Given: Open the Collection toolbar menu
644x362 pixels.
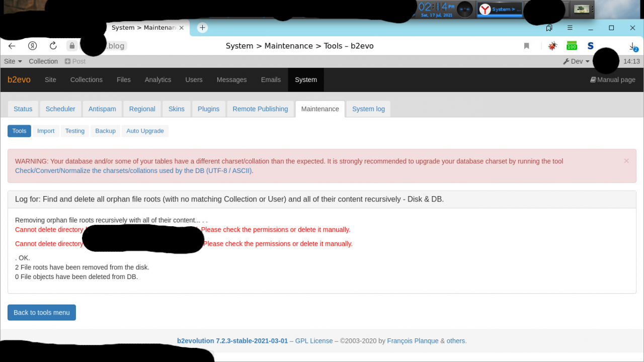Looking at the screenshot, I should (43, 61).
